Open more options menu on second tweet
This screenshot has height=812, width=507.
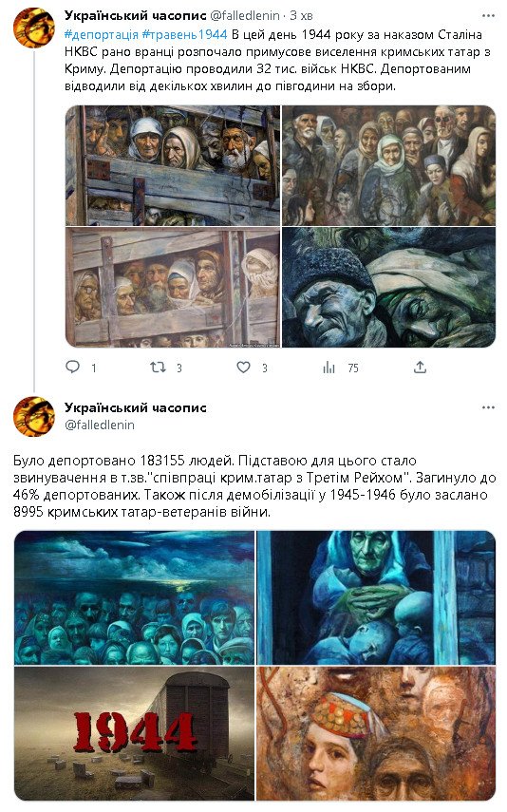pos(488,407)
